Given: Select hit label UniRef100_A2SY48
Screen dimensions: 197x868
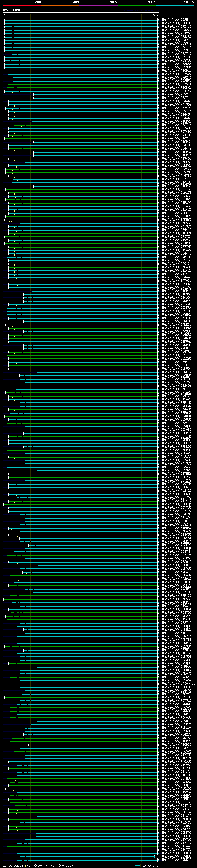Looking at the screenshot, I should [176, 47].
